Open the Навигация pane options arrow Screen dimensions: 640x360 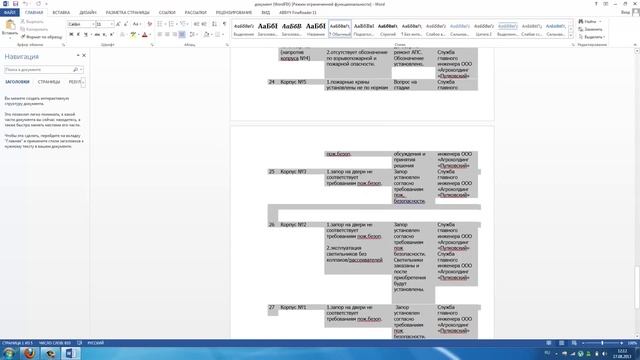tap(78, 55)
